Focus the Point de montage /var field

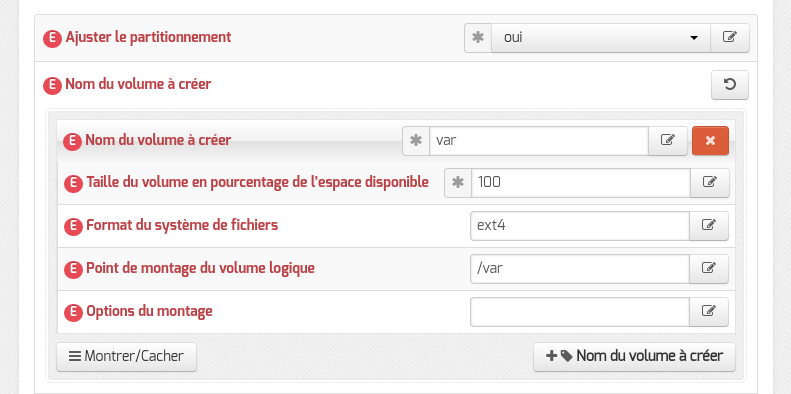pos(580,269)
